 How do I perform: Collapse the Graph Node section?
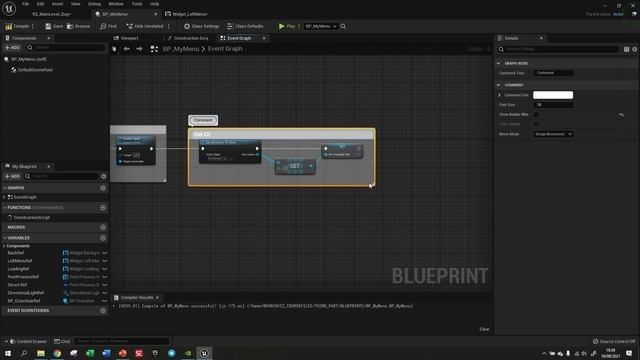[498, 63]
